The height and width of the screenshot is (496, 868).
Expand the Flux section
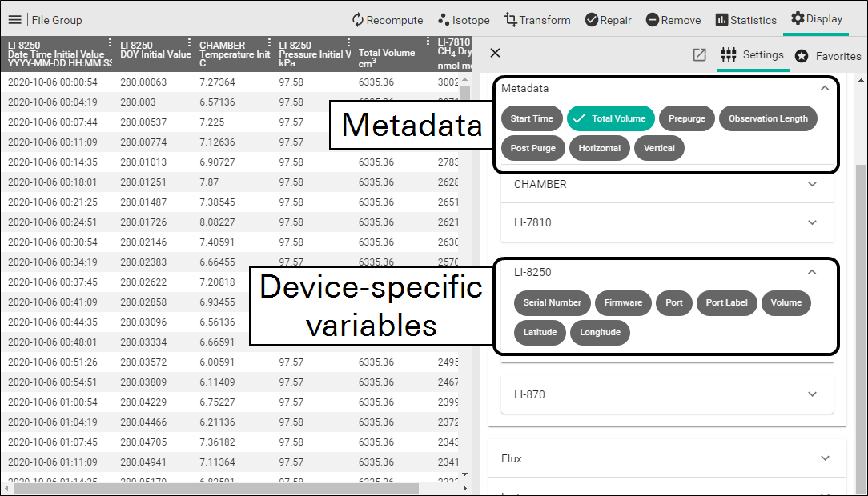tap(667, 458)
